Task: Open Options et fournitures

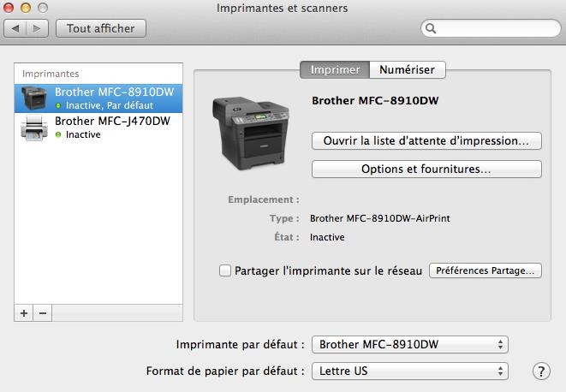Action: pyautogui.click(x=426, y=169)
